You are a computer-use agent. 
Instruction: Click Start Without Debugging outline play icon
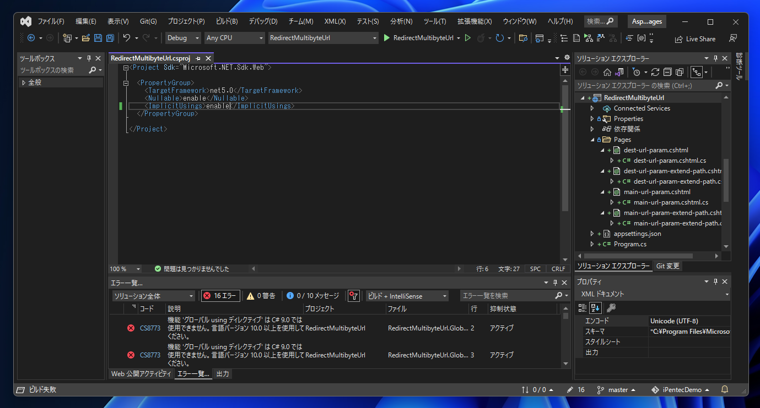(x=468, y=38)
